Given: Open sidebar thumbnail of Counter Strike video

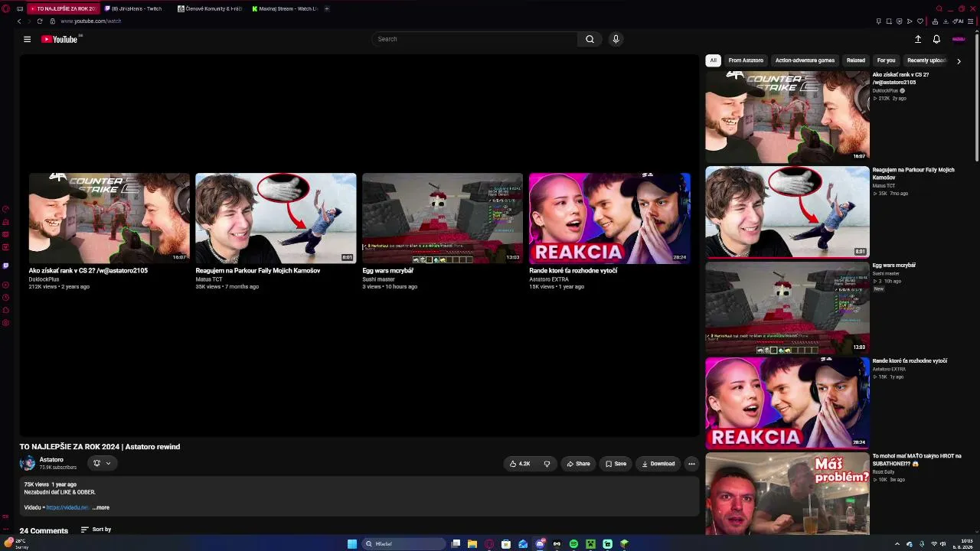Looking at the screenshot, I should point(787,116).
